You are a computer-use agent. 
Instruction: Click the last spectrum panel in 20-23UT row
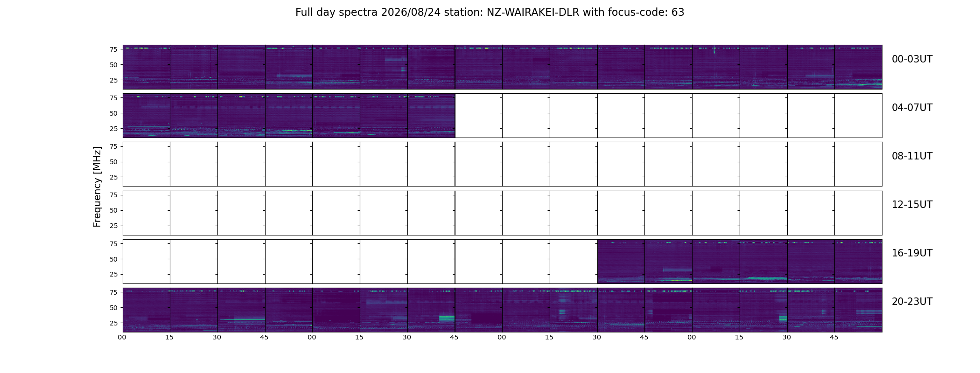pyautogui.click(x=858, y=310)
